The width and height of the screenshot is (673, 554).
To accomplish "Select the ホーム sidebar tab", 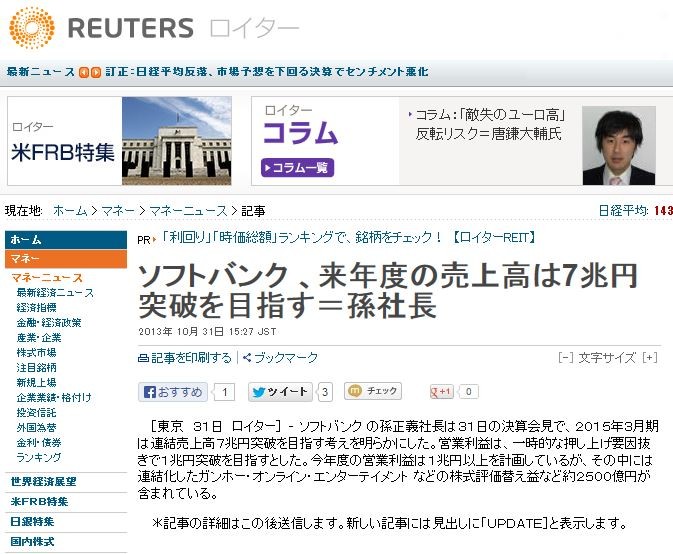I will point(66,240).
